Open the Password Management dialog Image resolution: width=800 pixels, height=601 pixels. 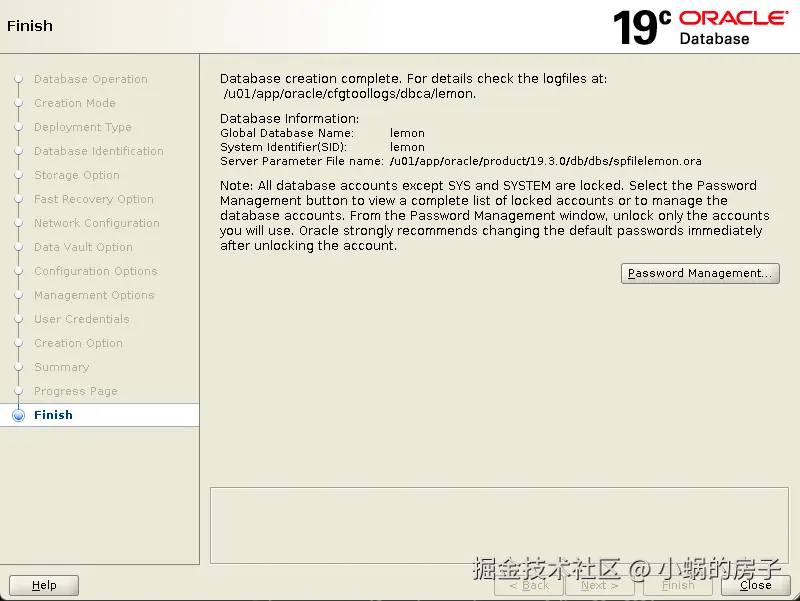point(700,273)
